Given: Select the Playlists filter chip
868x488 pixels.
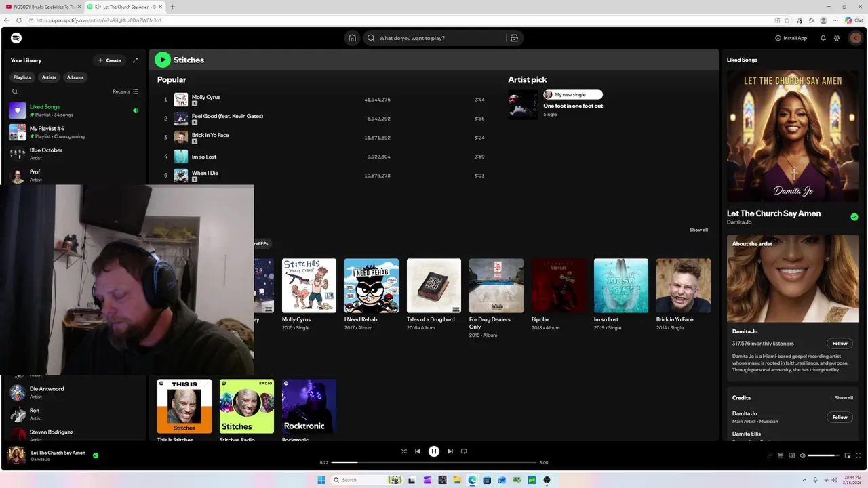Looking at the screenshot, I should pos(22,77).
